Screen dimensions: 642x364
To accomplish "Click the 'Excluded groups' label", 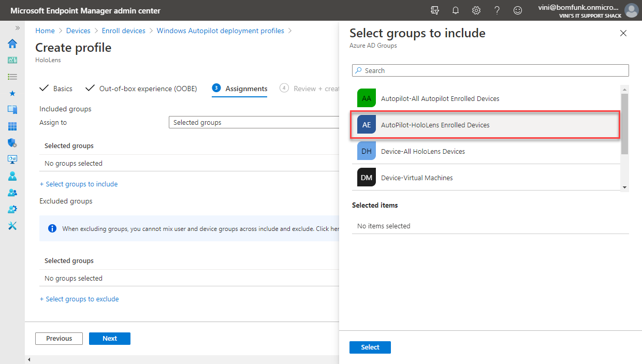I will [66, 201].
